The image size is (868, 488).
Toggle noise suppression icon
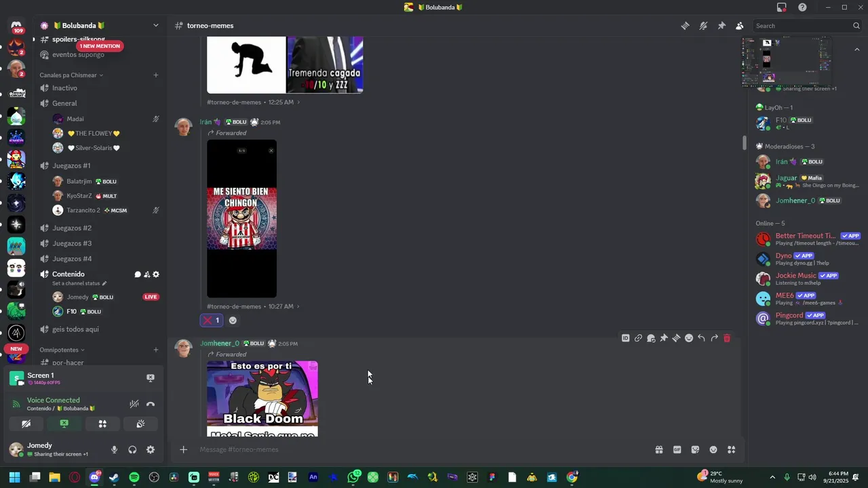click(x=134, y=404)
